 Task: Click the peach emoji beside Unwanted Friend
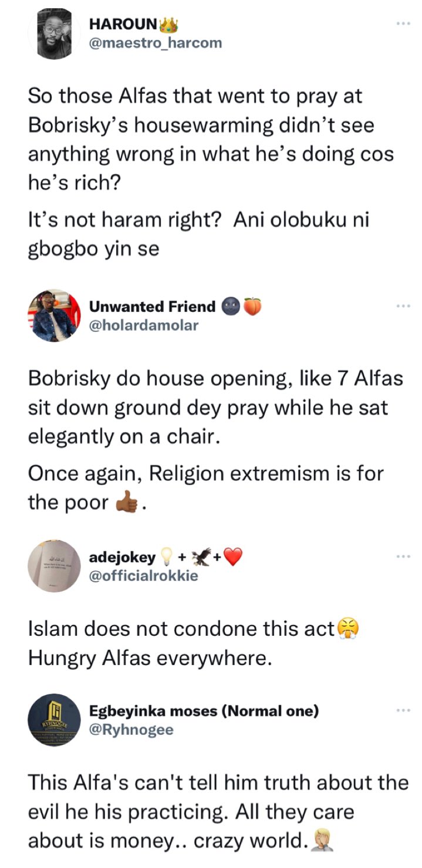[252, 306]
